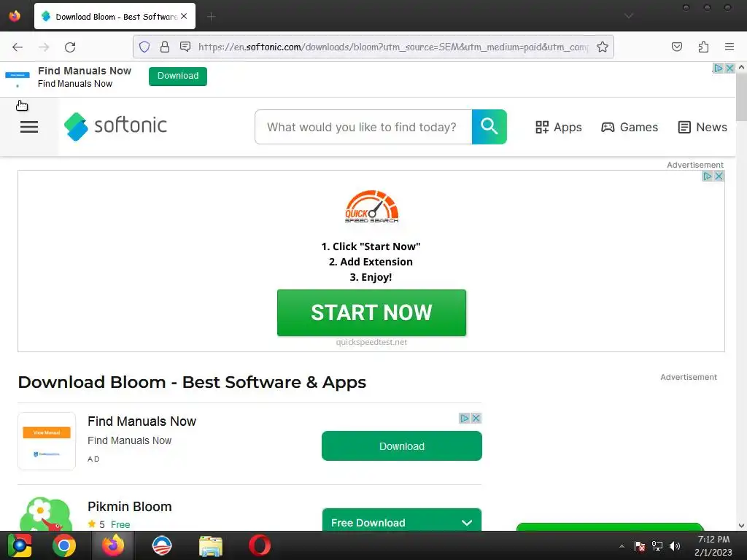Image resolution: width=747 pixels, height=560 pixels.
Task: Click Download in the Find Manuals Now listing
Action: point(402,446)
